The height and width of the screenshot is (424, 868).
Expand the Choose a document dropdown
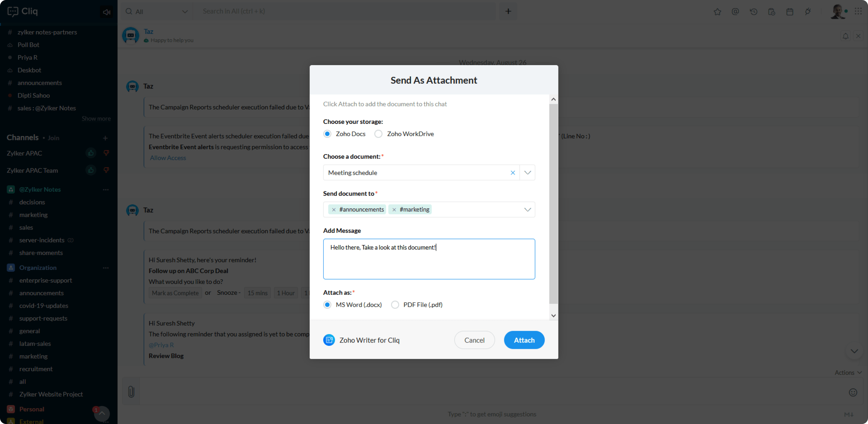click(527, 173)
